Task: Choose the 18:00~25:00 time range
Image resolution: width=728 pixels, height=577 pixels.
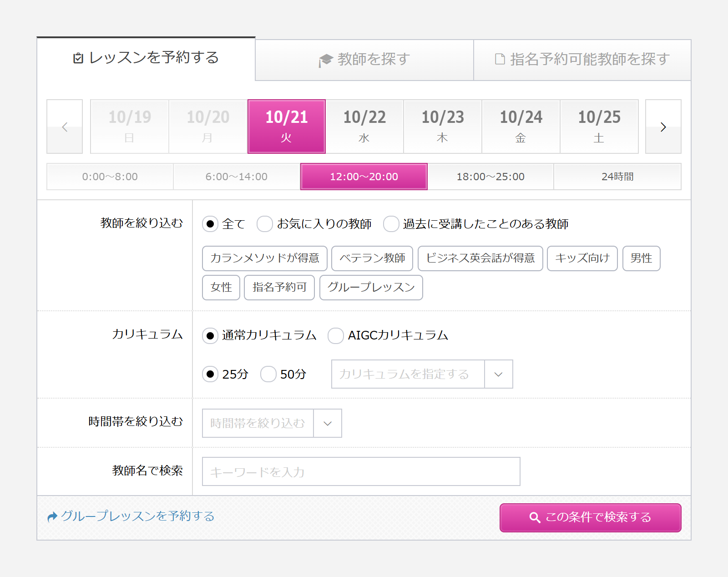Action: (490, 177)
